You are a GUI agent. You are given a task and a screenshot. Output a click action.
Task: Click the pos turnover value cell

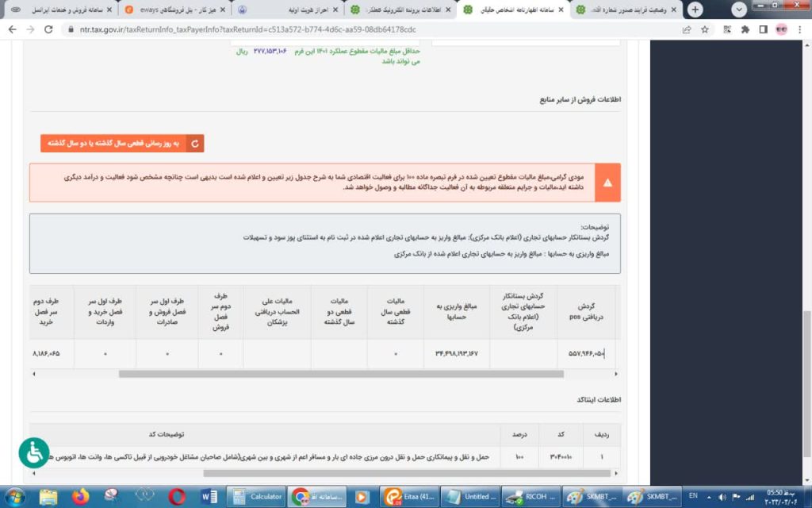[x=586, y=352]
